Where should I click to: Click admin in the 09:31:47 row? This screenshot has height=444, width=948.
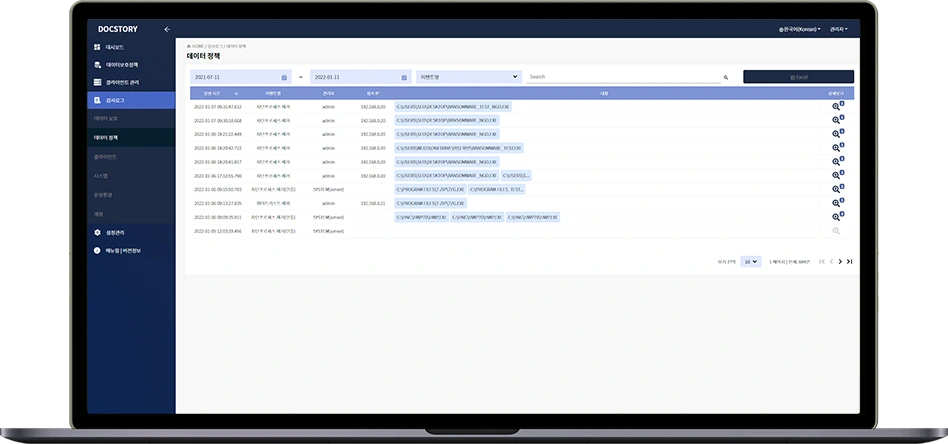pos(328,106)
